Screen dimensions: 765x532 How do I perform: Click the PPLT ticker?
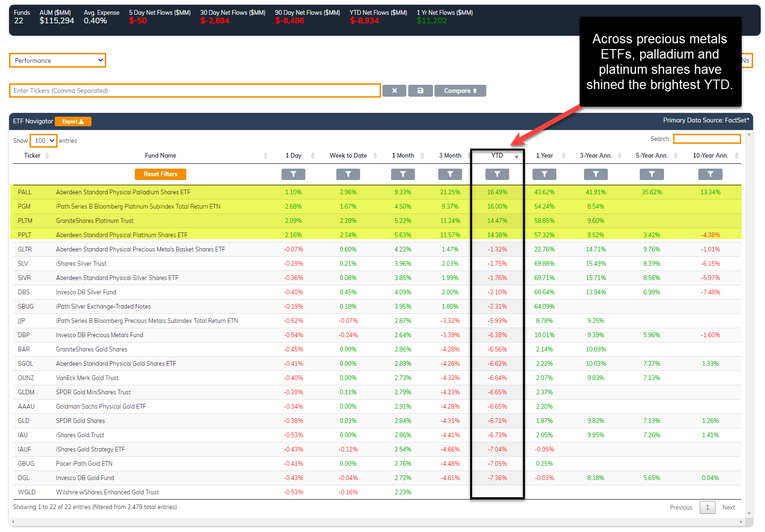[x=25, y=235]
